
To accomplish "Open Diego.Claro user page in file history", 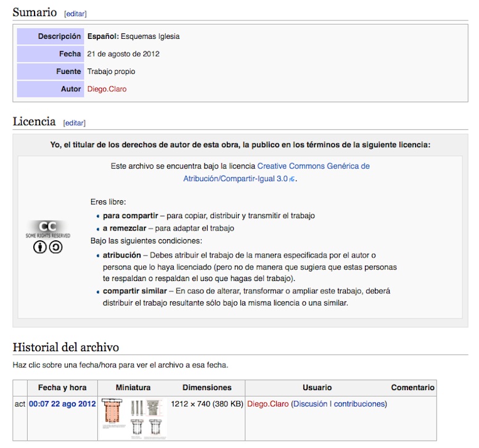I will click(268, 404).
